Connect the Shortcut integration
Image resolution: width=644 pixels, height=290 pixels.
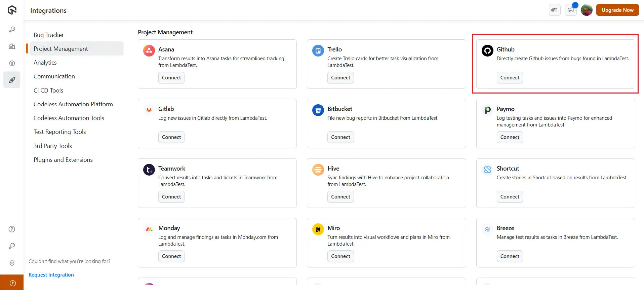510,197
